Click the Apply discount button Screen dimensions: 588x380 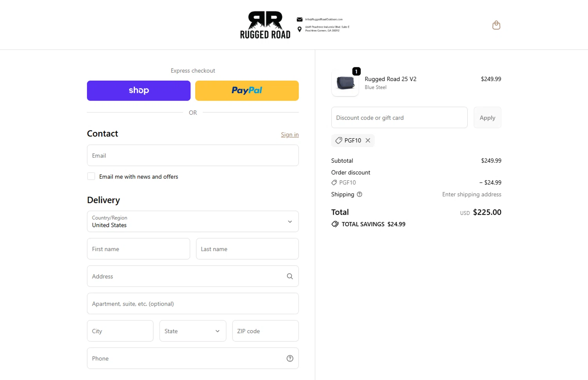(487, 118)
